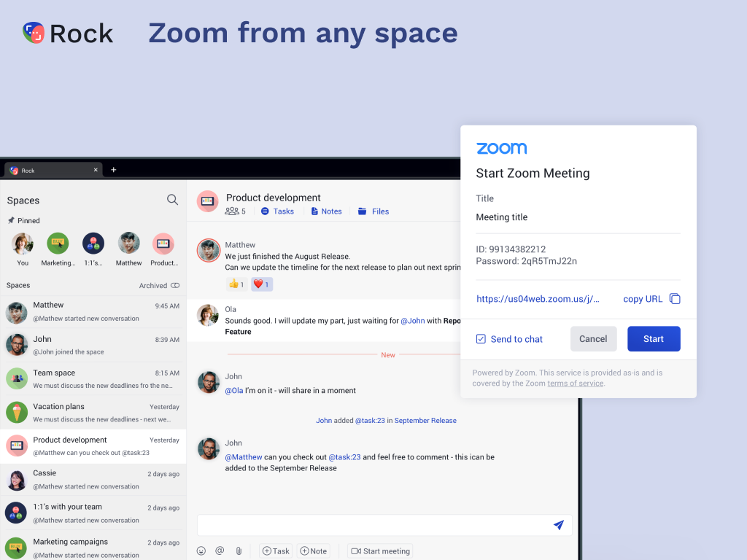Open the emoji picker icon
Image resolution: width=747 pixels, height=560 pixels.
201,551
